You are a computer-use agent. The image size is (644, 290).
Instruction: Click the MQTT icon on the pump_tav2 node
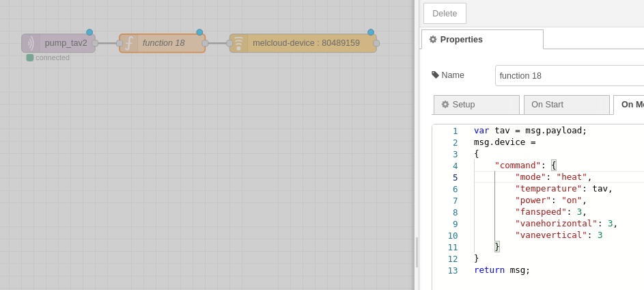click(x=31, y=43)
